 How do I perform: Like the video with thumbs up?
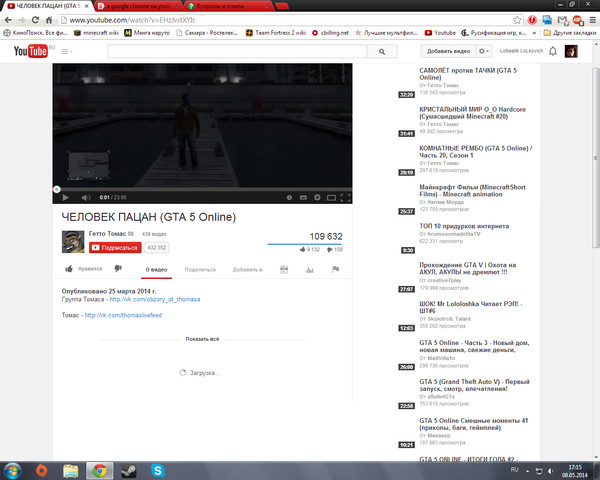click(69, 269)
